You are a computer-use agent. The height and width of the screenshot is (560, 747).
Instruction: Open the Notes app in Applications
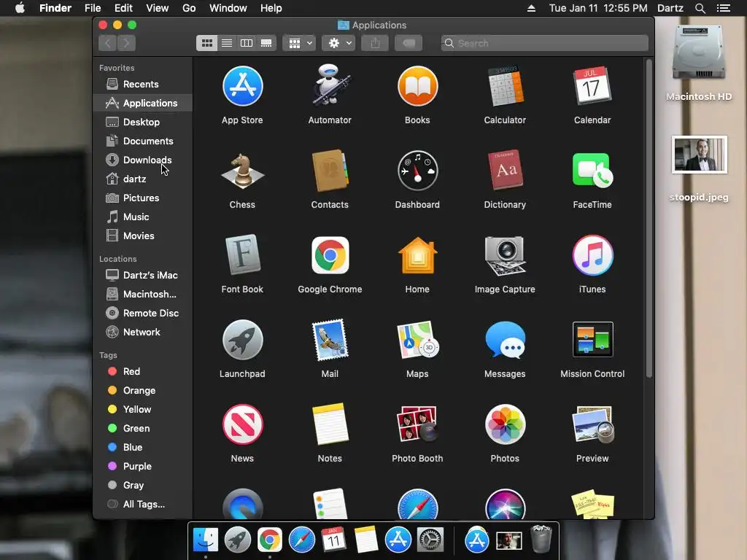point(330,424)
